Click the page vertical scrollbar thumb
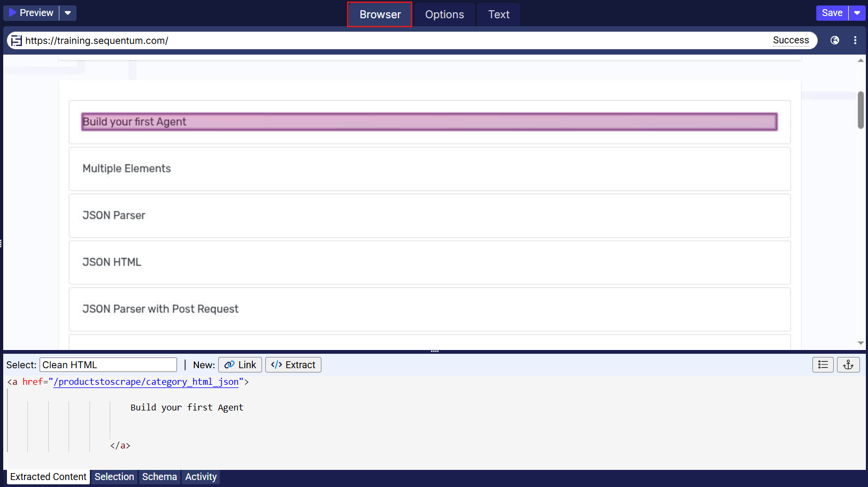The image size is (868, 487). pos(861,110)
